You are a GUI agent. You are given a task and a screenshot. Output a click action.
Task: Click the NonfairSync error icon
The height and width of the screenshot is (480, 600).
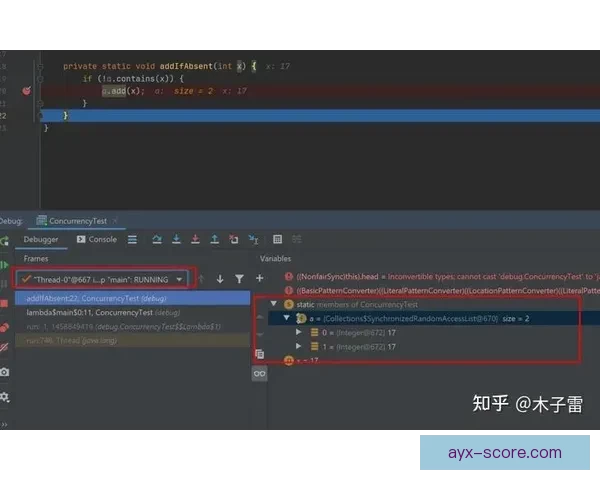point(289,277)
